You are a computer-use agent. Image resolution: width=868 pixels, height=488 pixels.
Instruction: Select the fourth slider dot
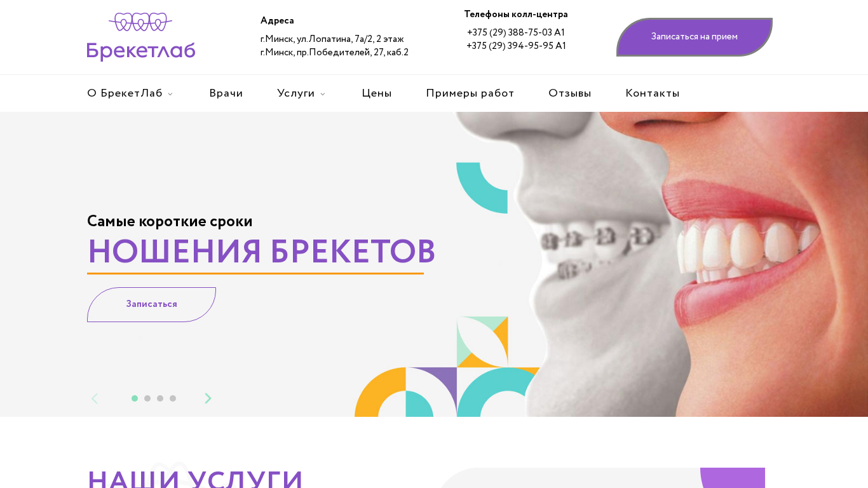tap(173, 398)
